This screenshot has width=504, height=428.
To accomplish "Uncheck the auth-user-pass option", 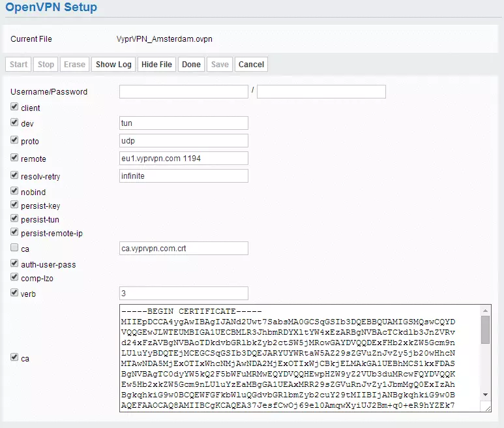I will [x=14, y=264].
